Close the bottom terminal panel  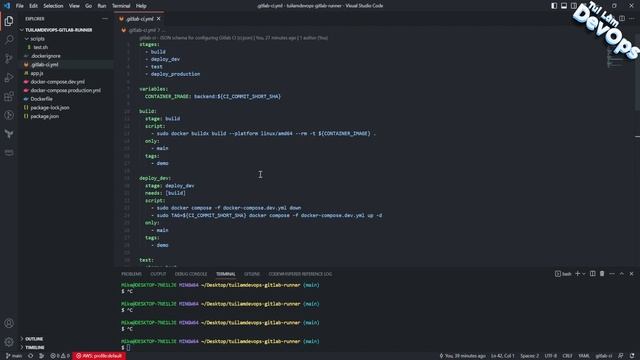[x=631, y=274]
